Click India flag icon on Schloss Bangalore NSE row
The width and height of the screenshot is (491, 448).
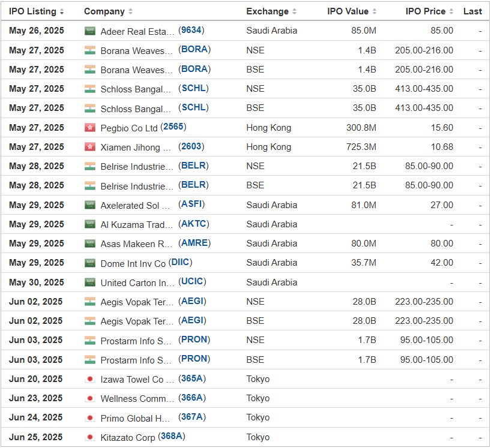(90, 89)
